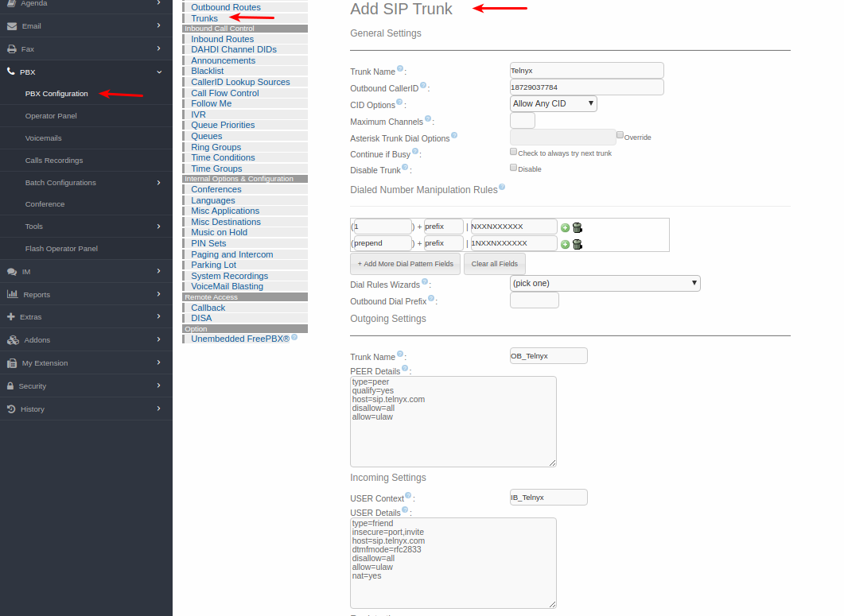Expand the Security sidebar section
The width and height of the screenshot is (844, 616).
159,385
